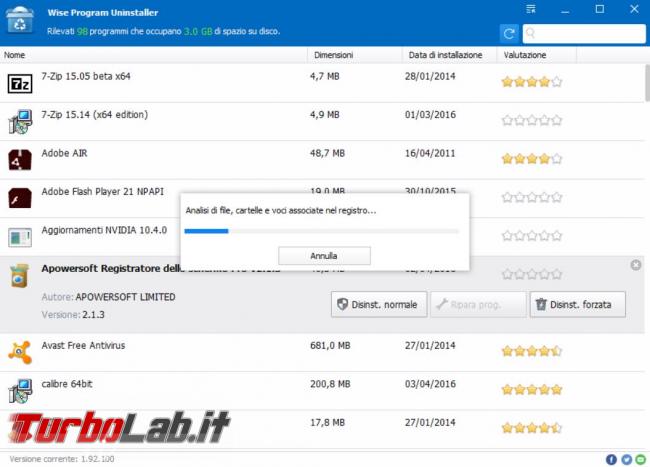Screen dimensions: 650x467
Task: Select the Aggiornamenti NVIDIA icon
Action: click(20, 237)
